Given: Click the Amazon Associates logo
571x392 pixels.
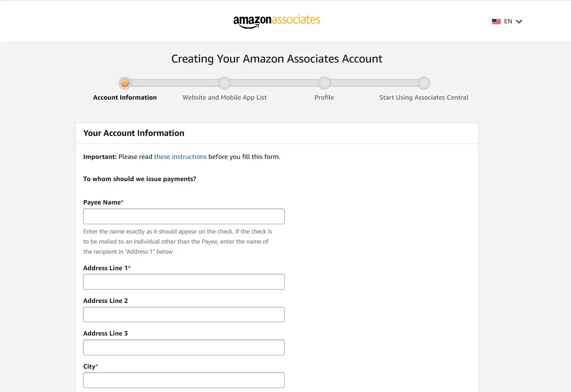Looking at the screenshot, I should [x=277, y=21].
